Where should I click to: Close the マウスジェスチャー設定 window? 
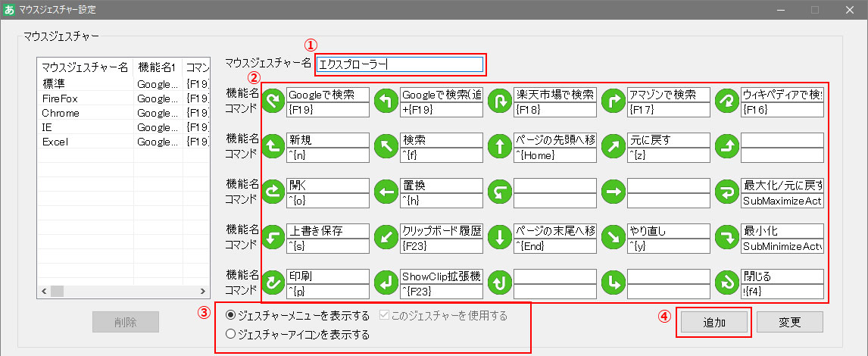[x=848, y=9]
